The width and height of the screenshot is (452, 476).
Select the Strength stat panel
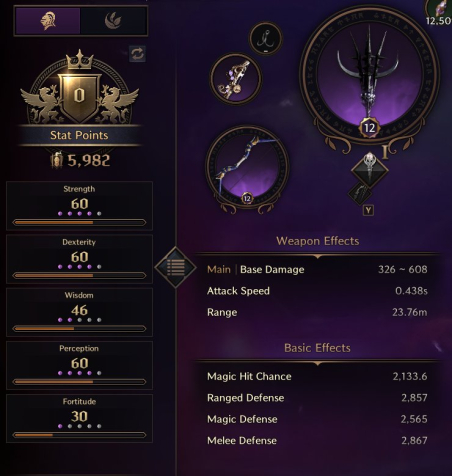(x=79, y=206)
